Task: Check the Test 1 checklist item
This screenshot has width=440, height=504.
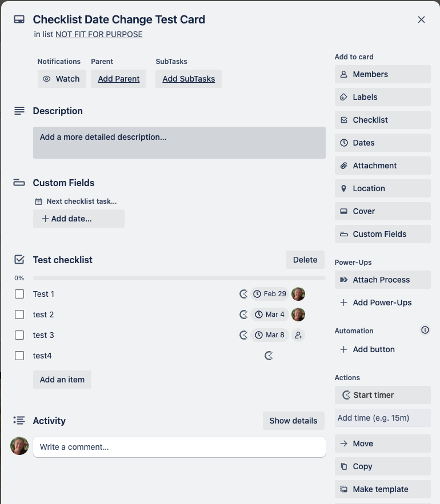Action: (x=19, y=294)
